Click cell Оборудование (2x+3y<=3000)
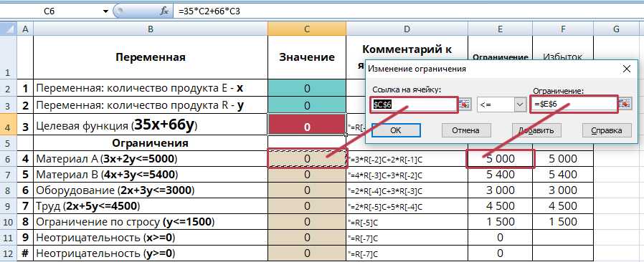644x262 pixels. tap(151, 190)
